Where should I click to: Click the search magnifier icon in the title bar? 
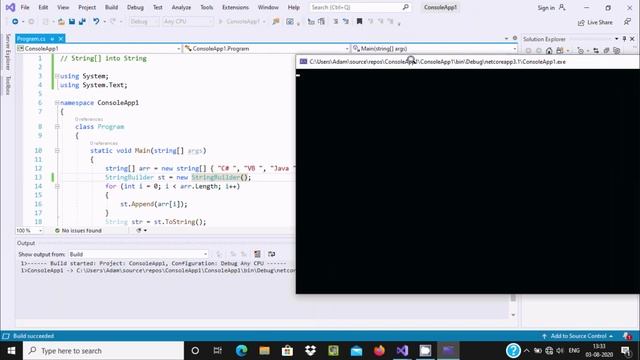405,7
